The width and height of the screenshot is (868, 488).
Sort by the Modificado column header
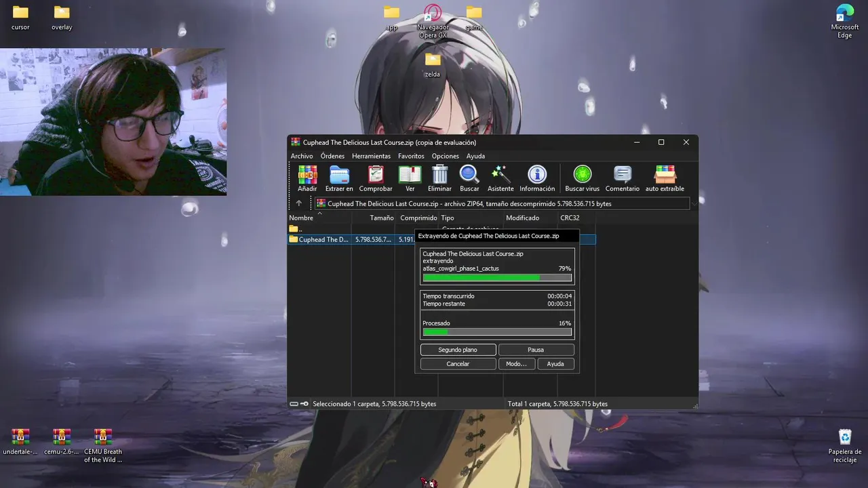pyautogui.click(x=530, y=218)
